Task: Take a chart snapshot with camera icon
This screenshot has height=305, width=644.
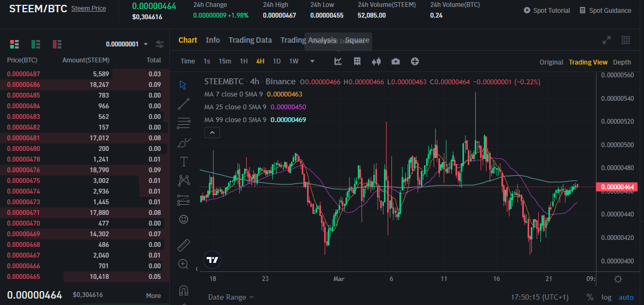Action: (395, 61)
